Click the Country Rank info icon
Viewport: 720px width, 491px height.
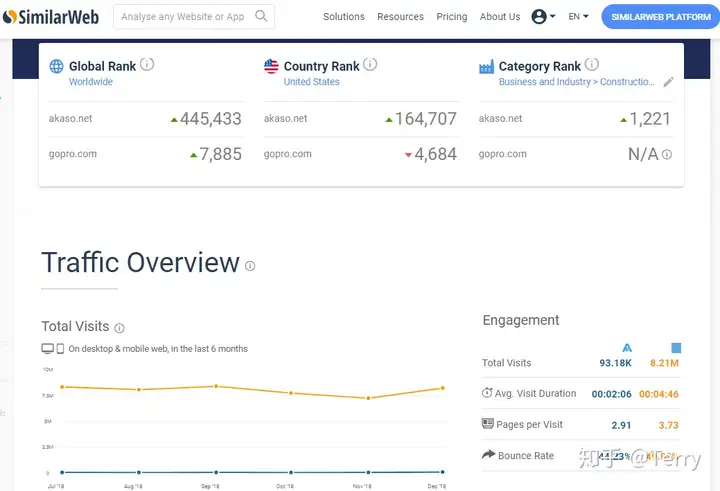point(370,64)
